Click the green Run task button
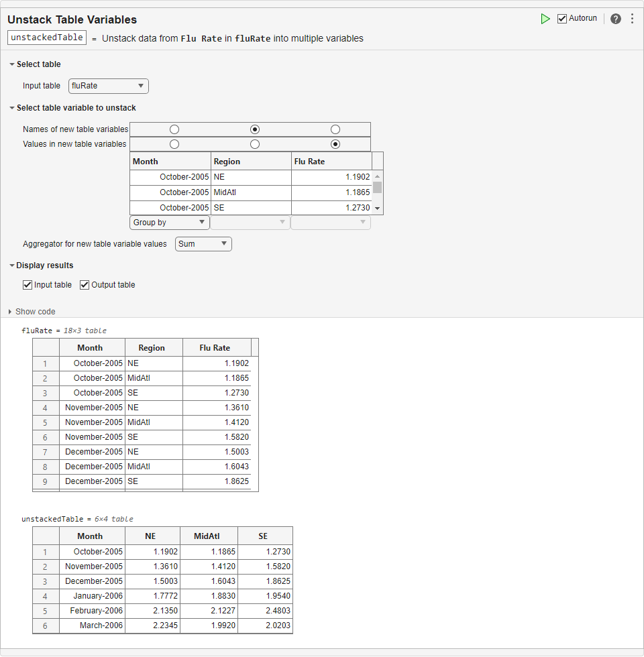Screen dimensions: 644x657 (x=545, y=19)
